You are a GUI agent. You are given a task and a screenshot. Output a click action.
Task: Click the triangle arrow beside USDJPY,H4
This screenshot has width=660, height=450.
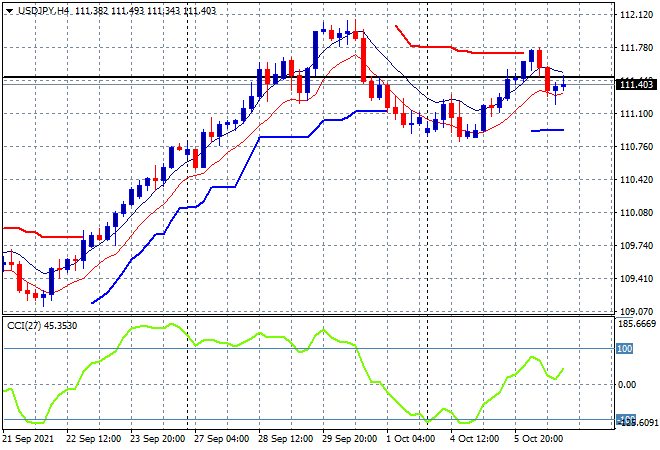10,11
